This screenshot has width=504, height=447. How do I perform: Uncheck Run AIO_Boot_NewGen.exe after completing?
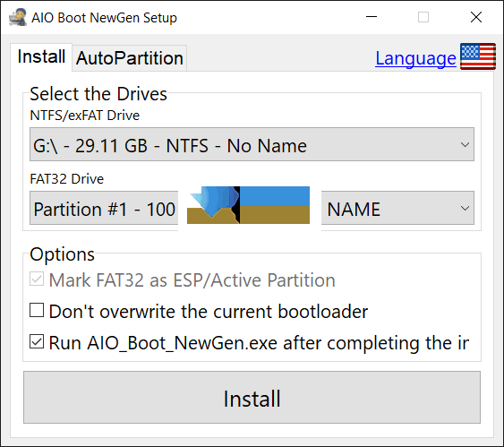pos(37,341)
